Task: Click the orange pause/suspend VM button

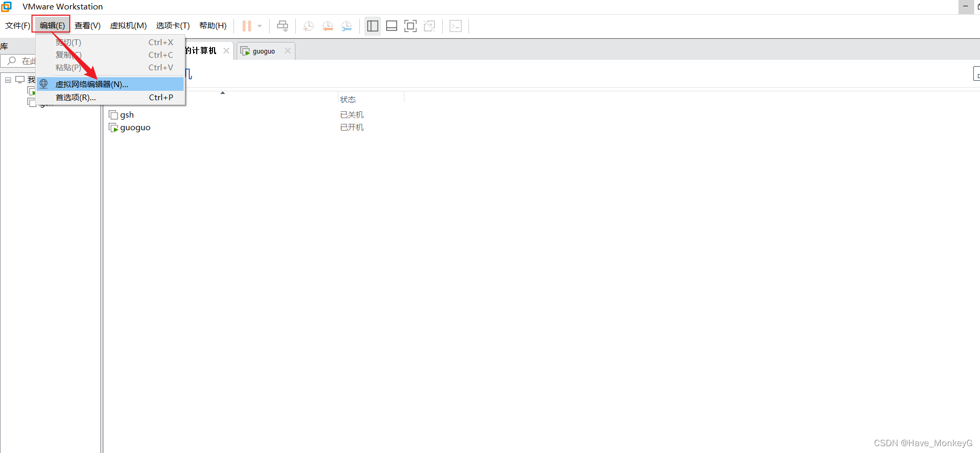Action: (x=247, y=26)
